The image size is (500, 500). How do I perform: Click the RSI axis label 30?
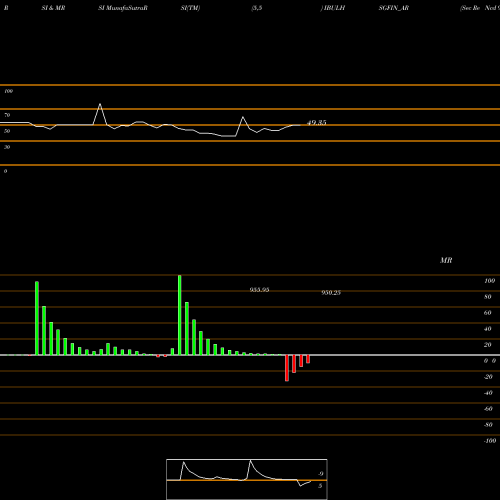pyautogui.click(x=7, y=147)
